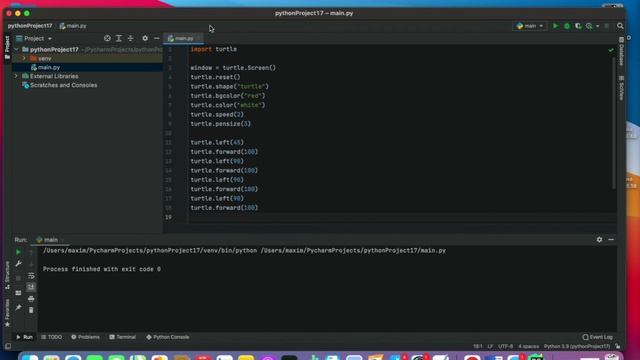Click main.py breadcrumb in navigation bar
Image resolution: width=640 pixels, height=360 pixels.
73,26
